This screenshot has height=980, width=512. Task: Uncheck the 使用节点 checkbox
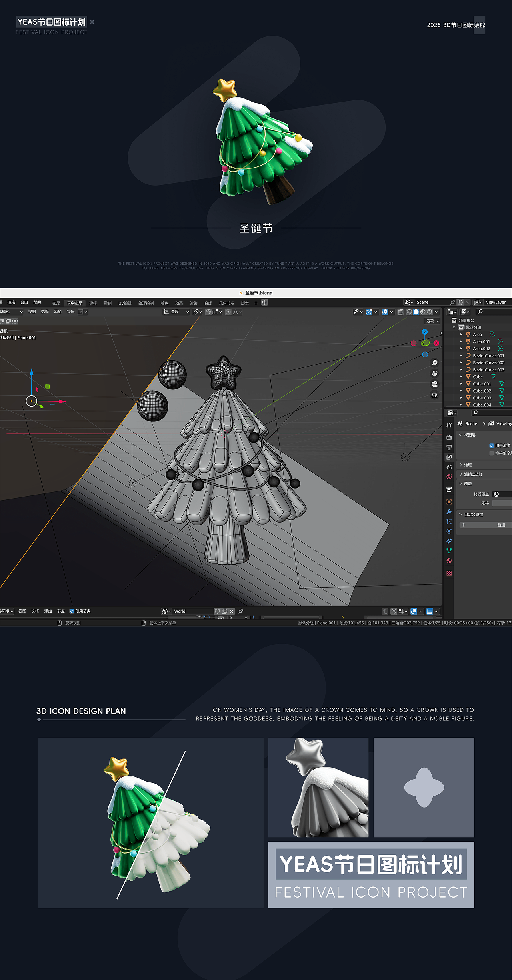pyautogui.click(x=72, y=611)
